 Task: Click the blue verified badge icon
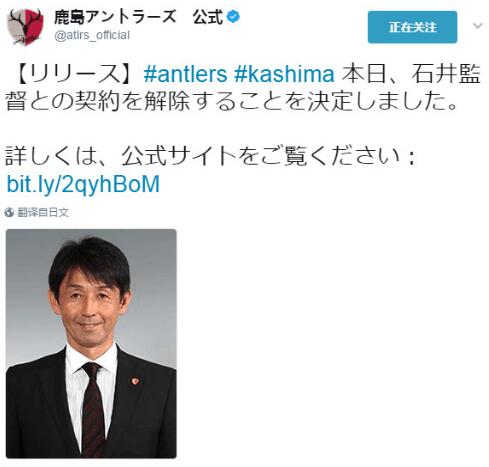[233, 16]
